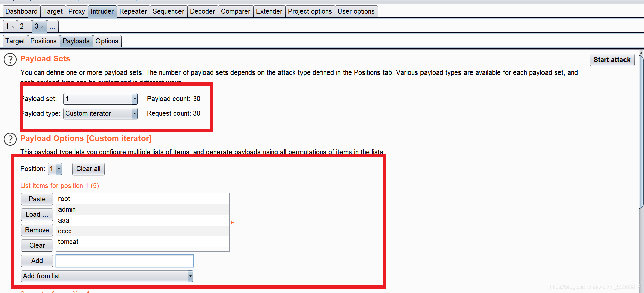Select the 'root' list item
Viewport: 644px width, 293px height.
tap(143, 199)
